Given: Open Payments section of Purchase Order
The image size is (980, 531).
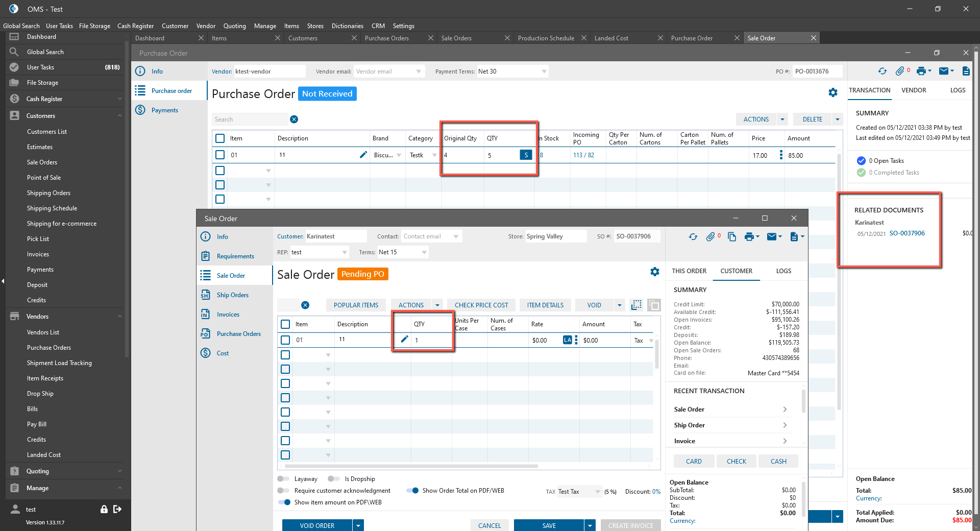Looking at the screenshot, I should click(165, 110).
